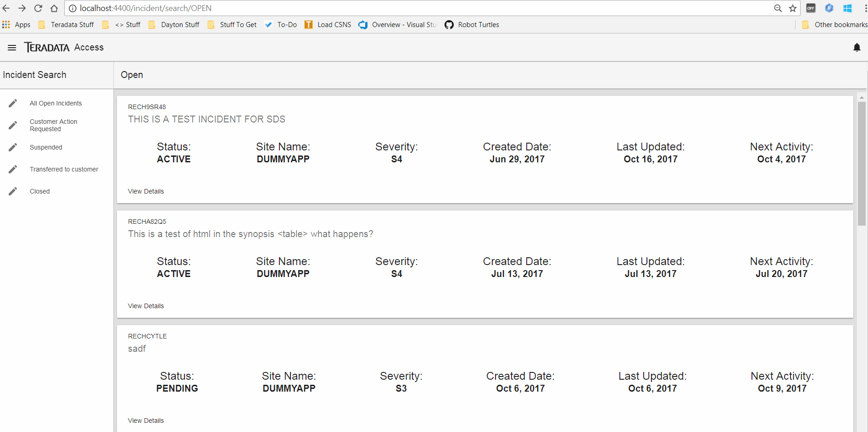Viewport: 868px width, 432px height.
Task: Click the browser forward arrow
Action: coord(22,8)
